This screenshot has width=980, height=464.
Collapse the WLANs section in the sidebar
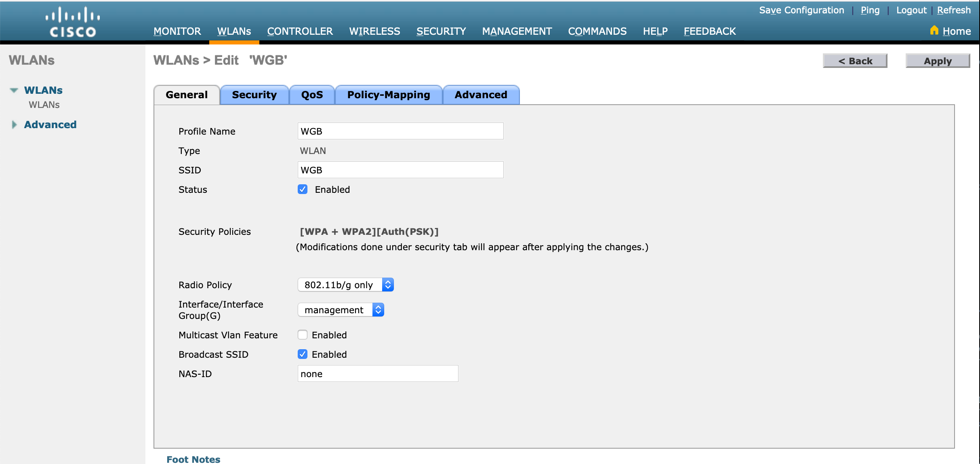pos(14,90)
